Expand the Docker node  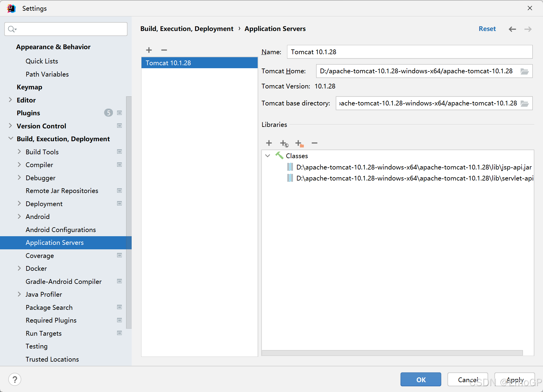tap(19, 268)
